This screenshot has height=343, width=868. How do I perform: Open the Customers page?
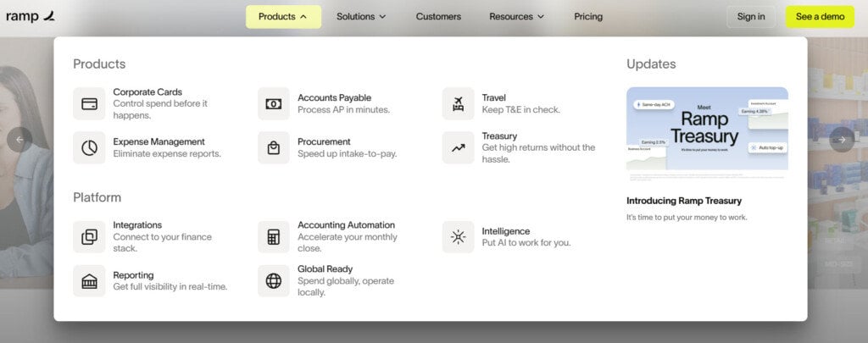tap(438, 17)
